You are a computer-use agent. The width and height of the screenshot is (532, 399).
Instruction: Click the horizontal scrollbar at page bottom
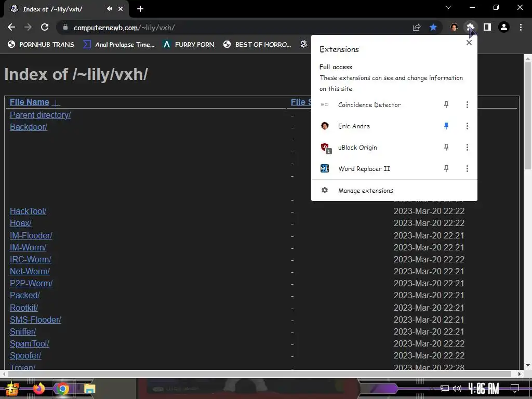click(260, 374)
